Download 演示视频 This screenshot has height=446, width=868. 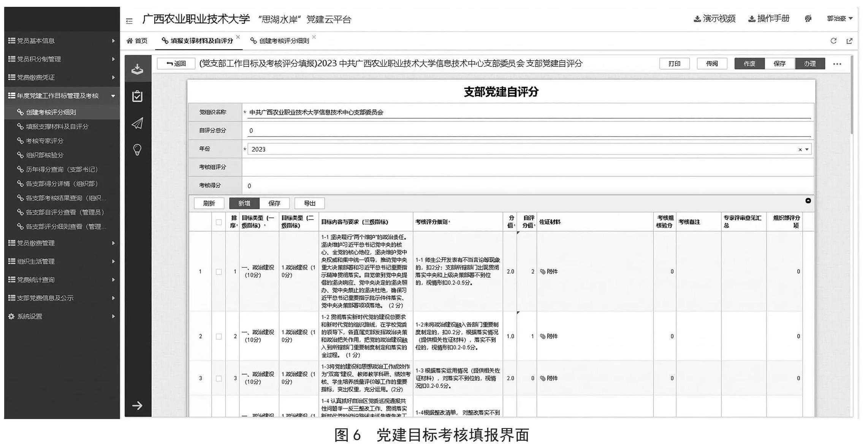pyautogui.click(x=715, y=19)
